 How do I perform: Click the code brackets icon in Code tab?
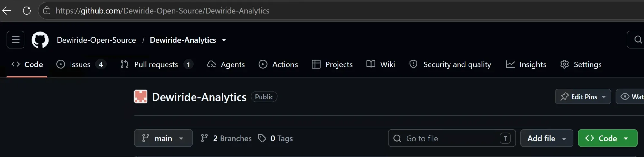[x=15, y=64]
